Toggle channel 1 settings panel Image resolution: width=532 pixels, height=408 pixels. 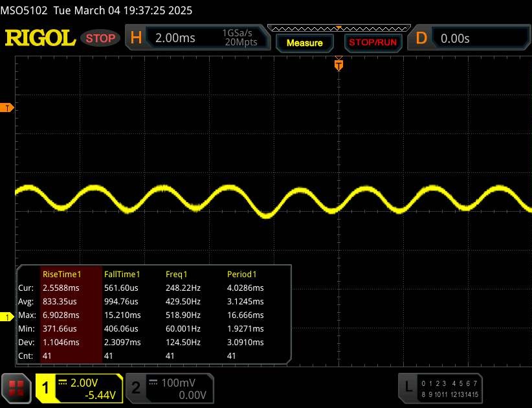click(x=79, y=389)
